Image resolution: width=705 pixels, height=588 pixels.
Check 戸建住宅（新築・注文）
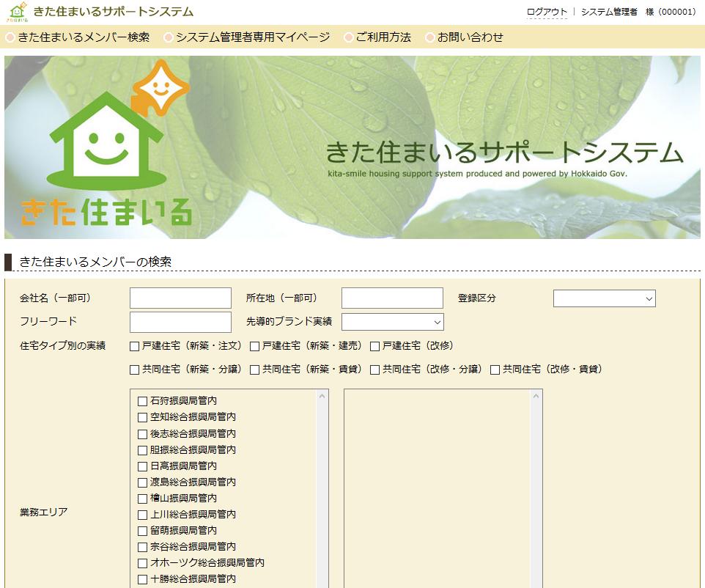click(134, 346)
